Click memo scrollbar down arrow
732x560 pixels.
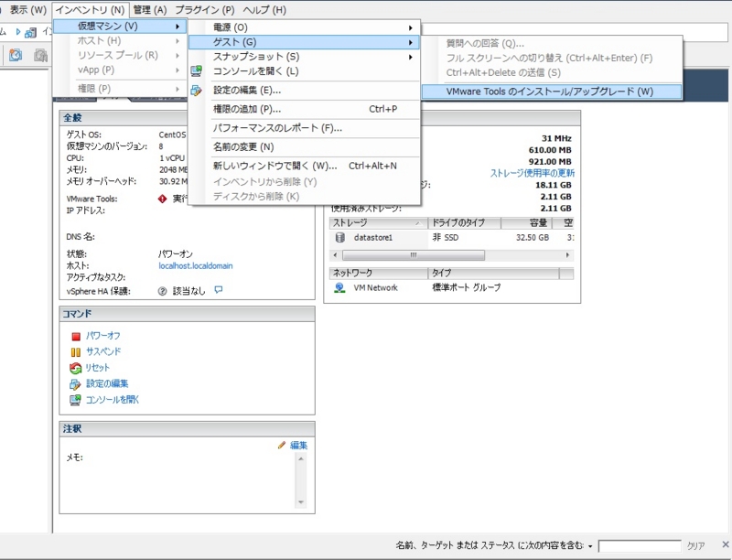point(301,502)
